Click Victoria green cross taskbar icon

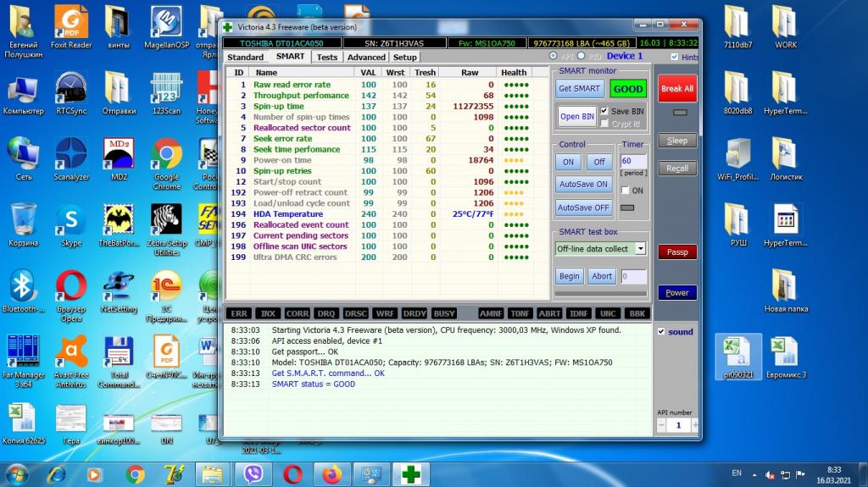coord(411,474)
